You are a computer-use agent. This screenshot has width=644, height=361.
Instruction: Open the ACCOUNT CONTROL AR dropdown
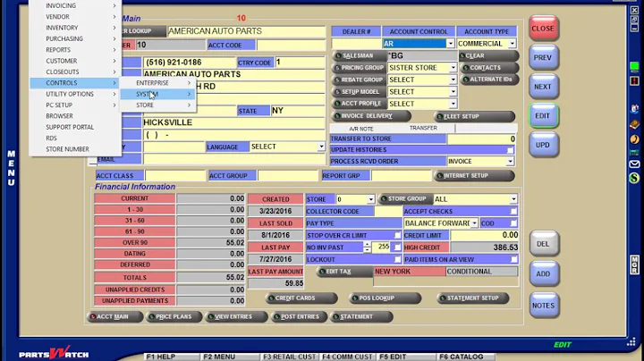[450, 44]
